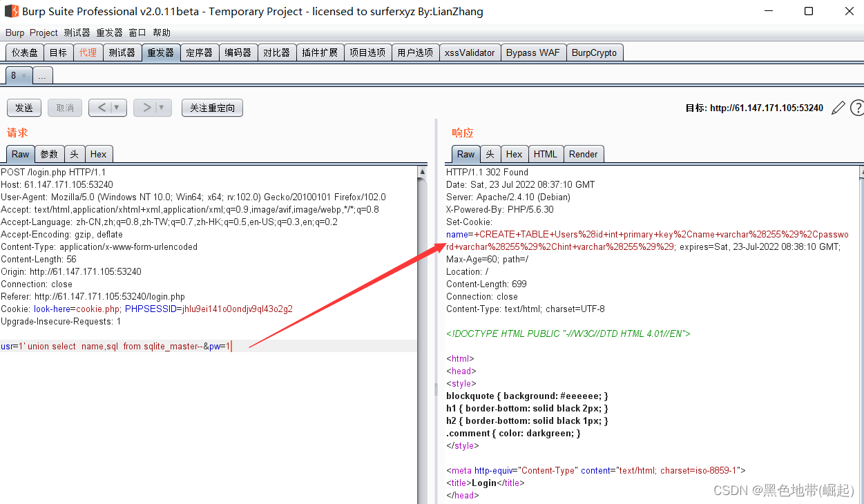
Task: Open the 重发器 menu in menu bar
Action: (109, 32)
